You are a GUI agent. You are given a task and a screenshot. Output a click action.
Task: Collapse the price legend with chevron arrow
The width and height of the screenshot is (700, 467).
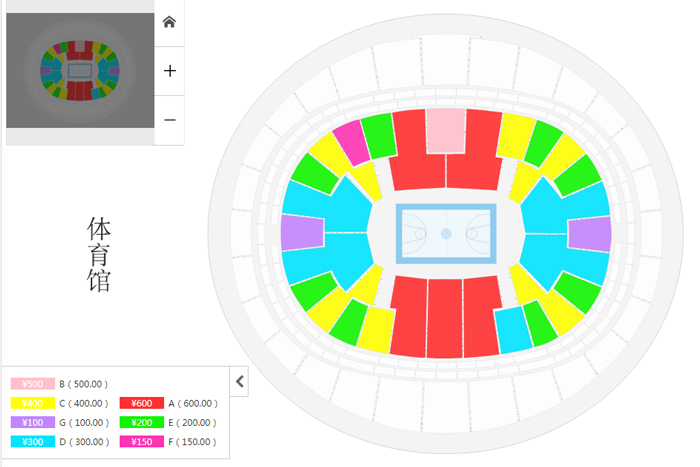coord(240,381)
